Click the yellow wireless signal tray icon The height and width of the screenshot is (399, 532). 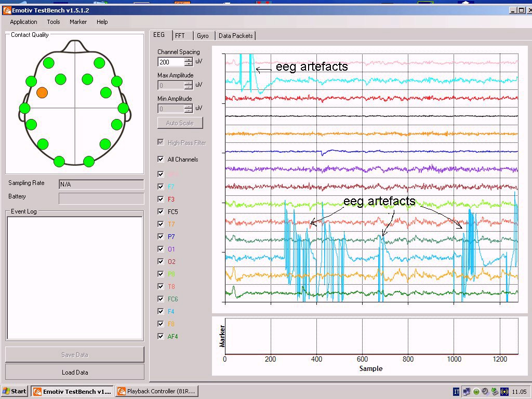504,392
